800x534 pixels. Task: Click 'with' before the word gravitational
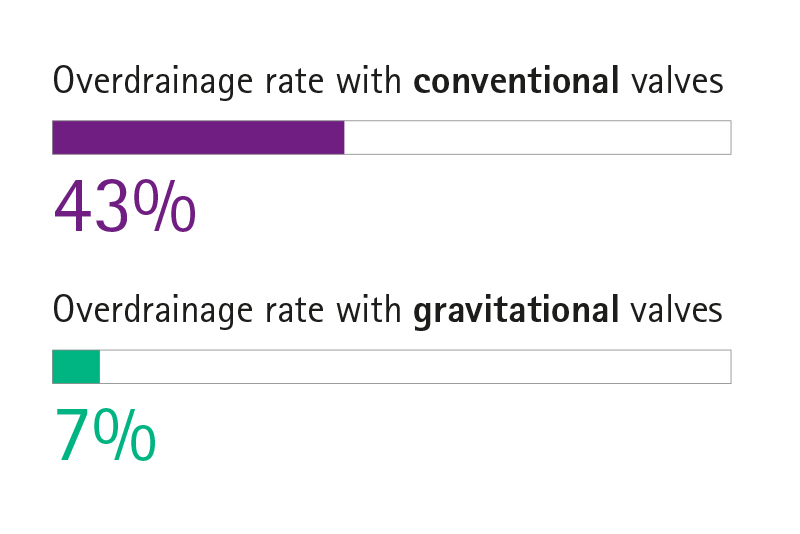pos(369,310)
